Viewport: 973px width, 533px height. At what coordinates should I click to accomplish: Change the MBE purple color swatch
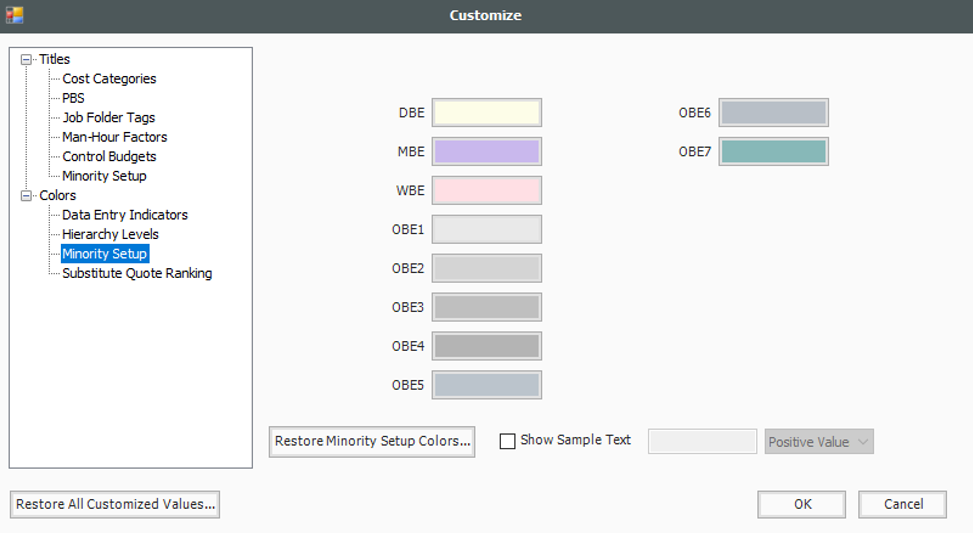click(x=486, y=151)
